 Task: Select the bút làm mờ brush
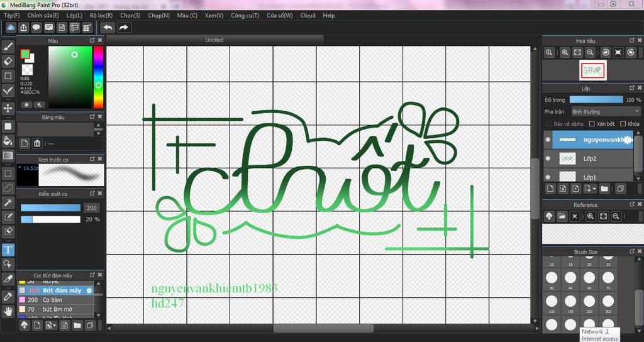click(x=55, y=309)
